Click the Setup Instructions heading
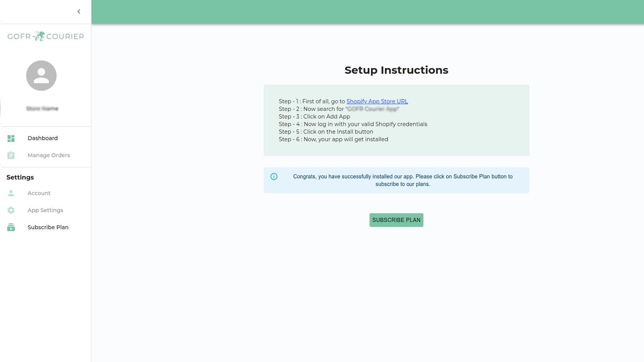This screenshot has height=362, width=644. click(x=396, y=70)
